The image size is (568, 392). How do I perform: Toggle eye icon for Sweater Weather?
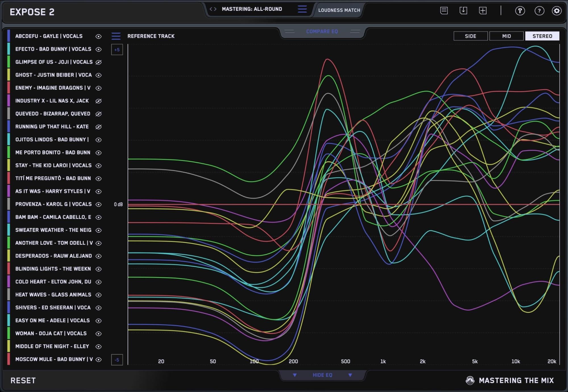99,230
